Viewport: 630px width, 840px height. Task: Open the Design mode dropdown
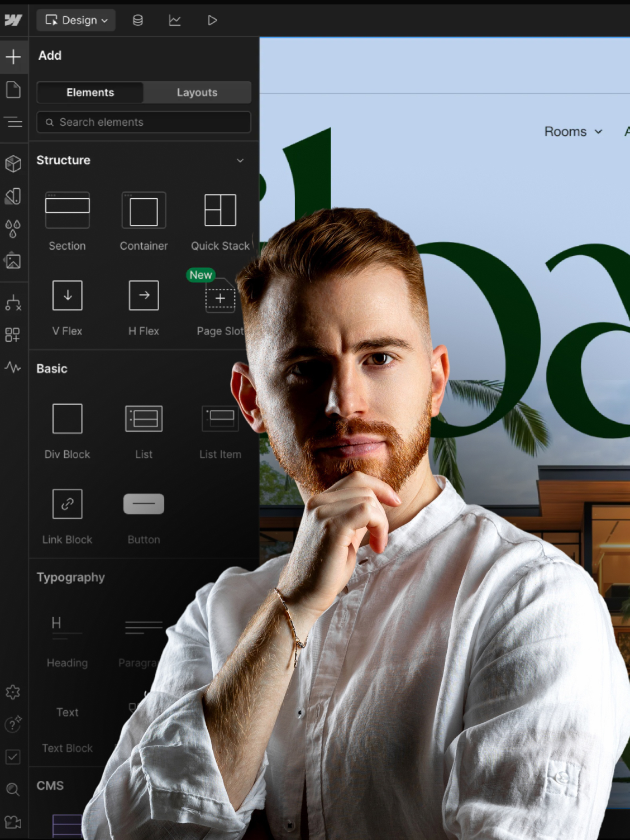76,20
